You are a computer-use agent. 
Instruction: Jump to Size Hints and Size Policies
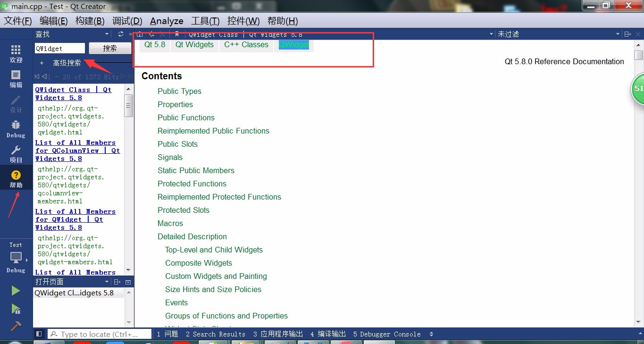coord(213,289)
